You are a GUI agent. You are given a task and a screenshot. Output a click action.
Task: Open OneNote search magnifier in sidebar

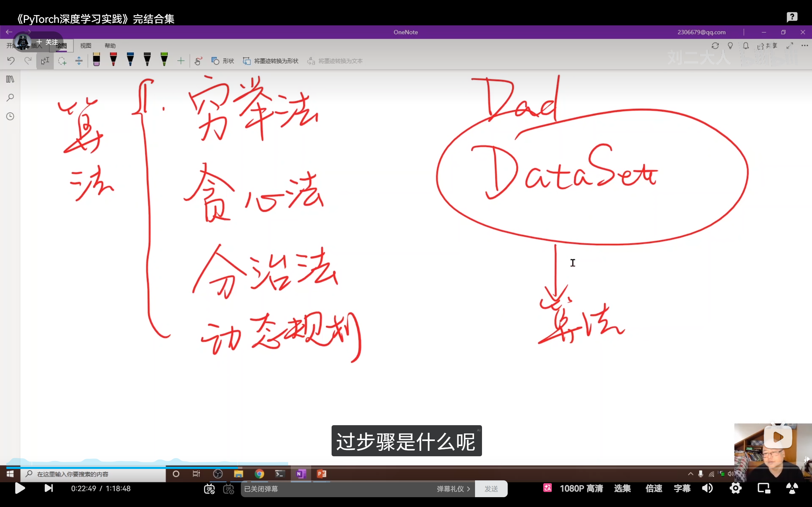10,98
